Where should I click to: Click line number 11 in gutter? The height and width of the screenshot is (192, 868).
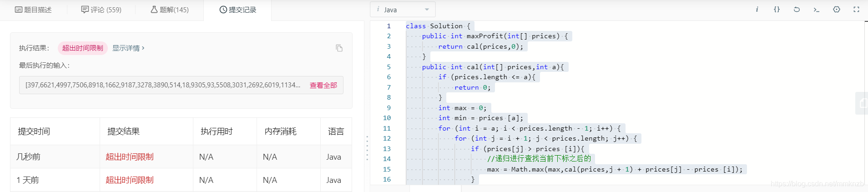[387, 128]
